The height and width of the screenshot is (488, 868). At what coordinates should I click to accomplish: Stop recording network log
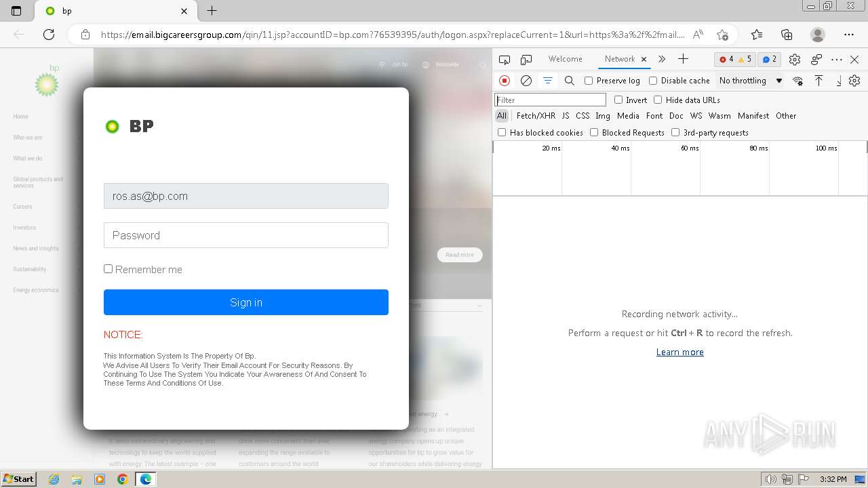click(x=505, y=81)
